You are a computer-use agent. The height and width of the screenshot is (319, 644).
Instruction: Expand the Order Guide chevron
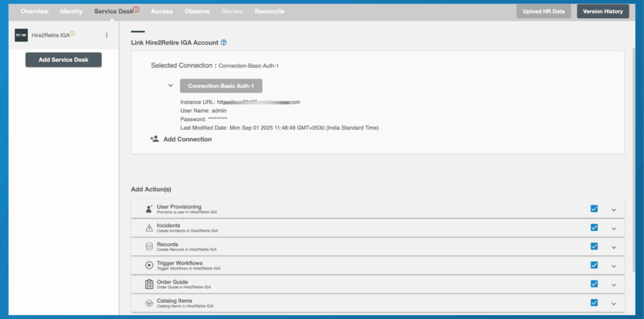tap(614, 285)
